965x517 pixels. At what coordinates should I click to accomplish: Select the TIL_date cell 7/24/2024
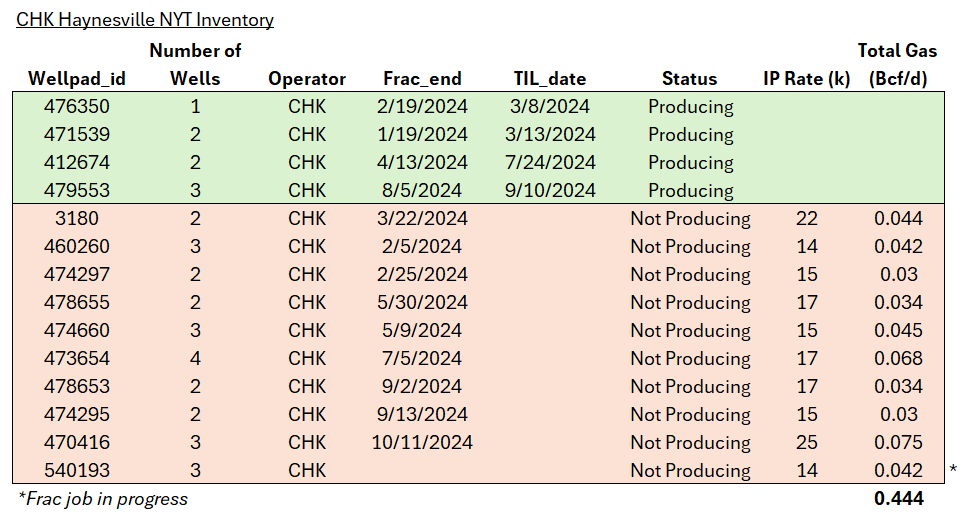pyautogui.click(x=549, y=163)
